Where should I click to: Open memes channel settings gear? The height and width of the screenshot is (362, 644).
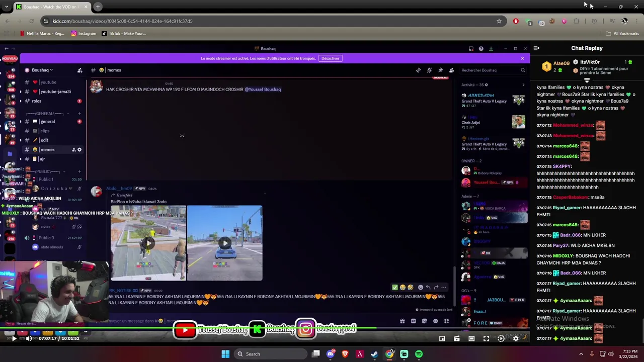79,150
